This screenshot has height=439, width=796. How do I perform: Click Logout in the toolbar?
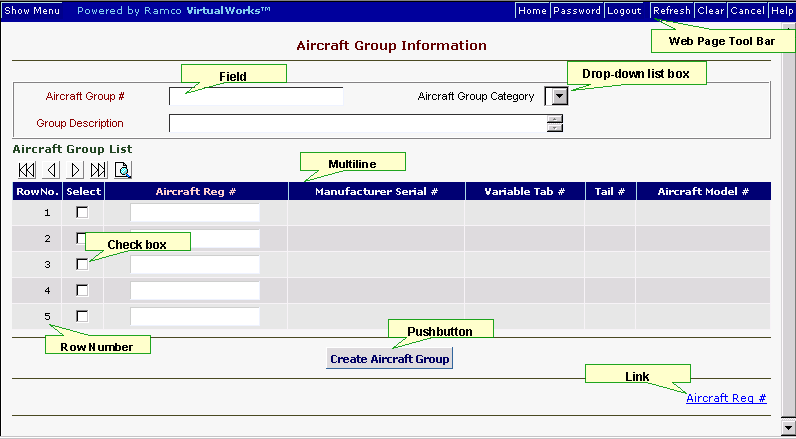624,11
